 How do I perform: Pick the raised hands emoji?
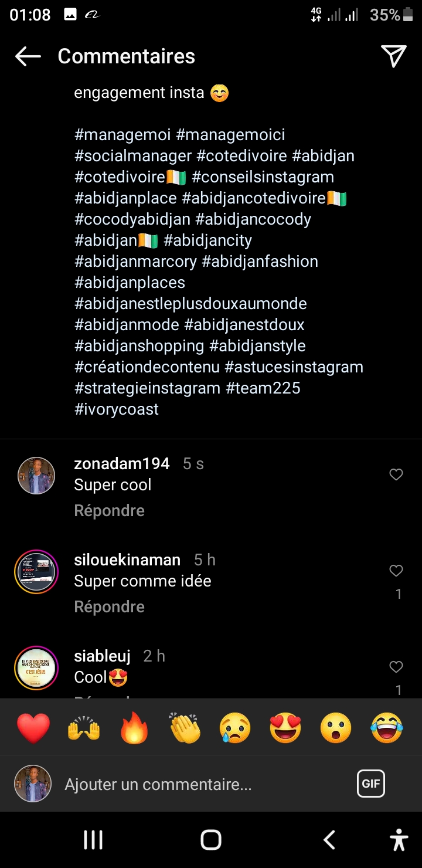tap(84, 728)
